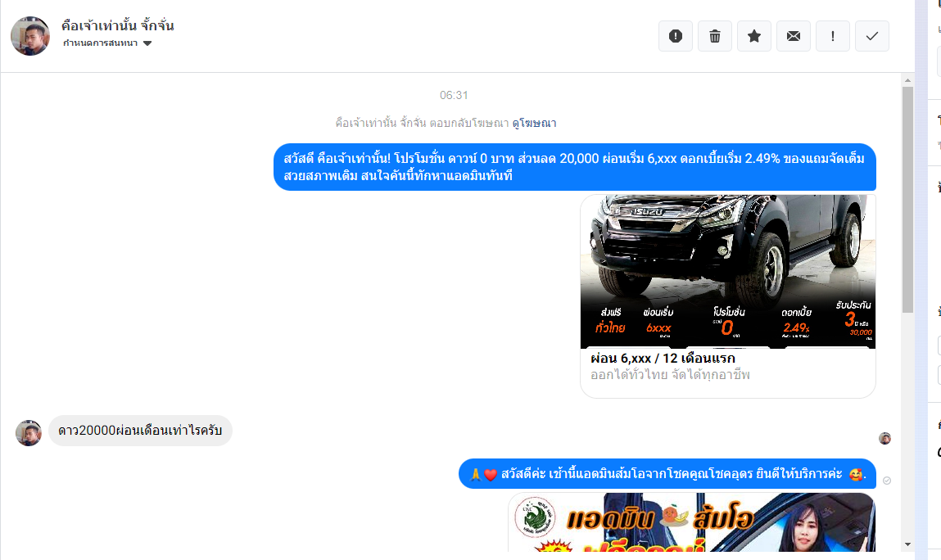Delete the conversation with trash icon

coord(715,36)
